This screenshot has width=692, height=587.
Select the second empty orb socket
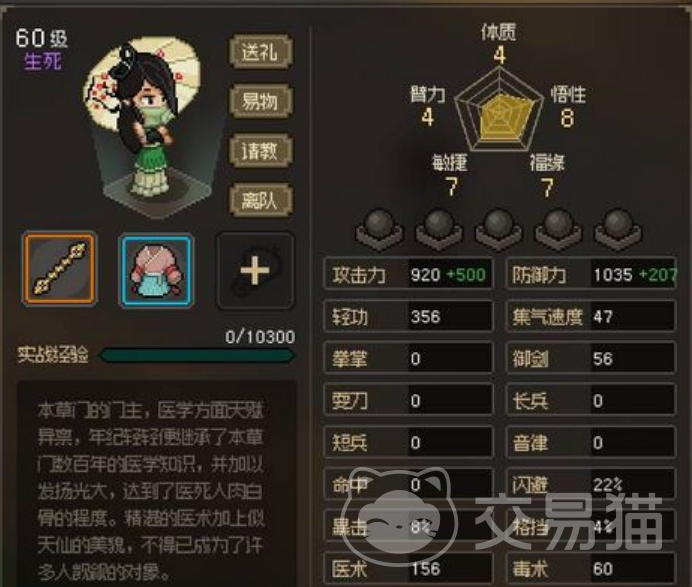[439, 229]
